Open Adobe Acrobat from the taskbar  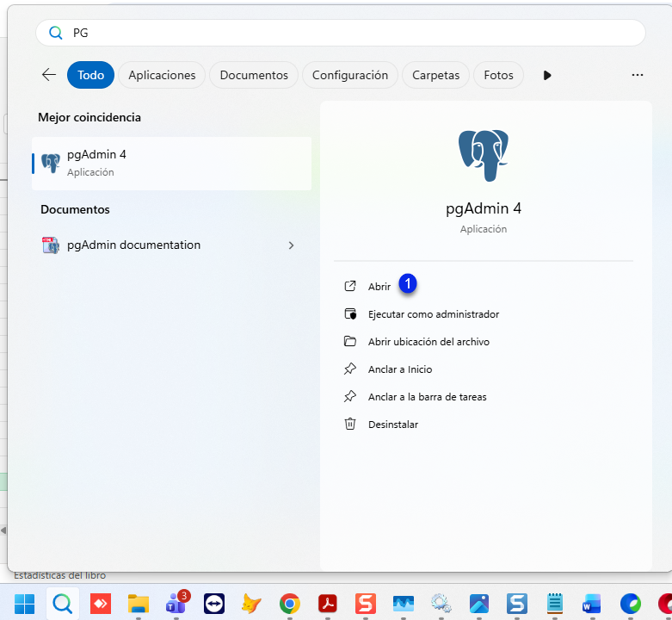click(328, 604)
